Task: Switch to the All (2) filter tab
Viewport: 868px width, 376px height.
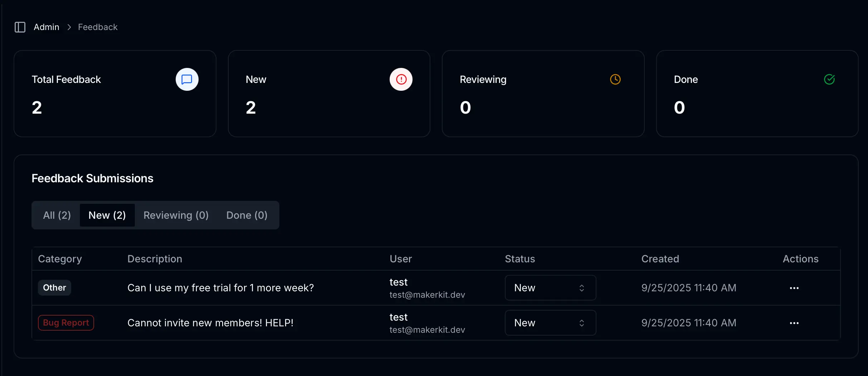Action: (x=57, y=215)
